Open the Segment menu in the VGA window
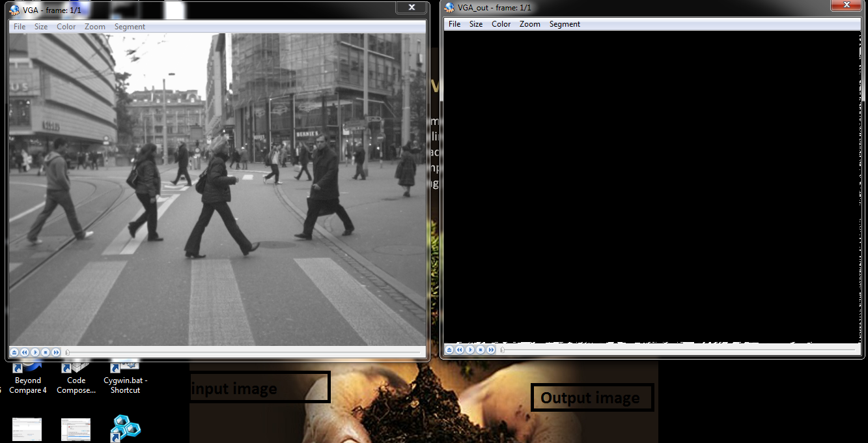 click(x=130, y=27)
